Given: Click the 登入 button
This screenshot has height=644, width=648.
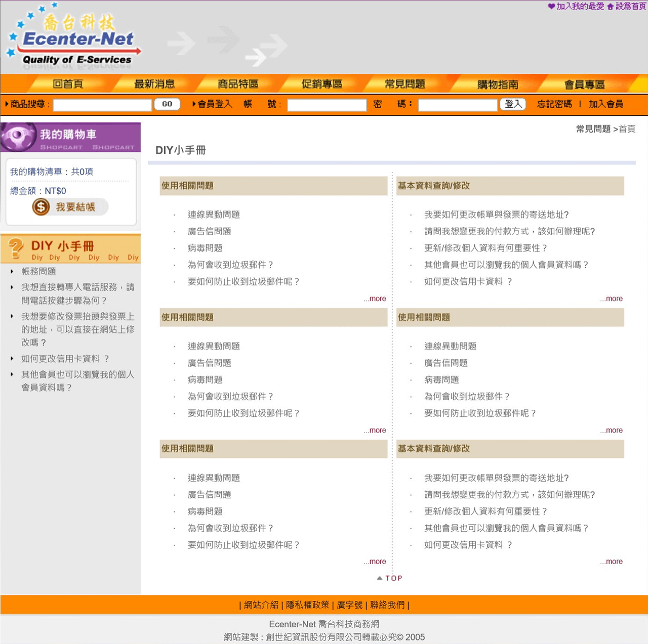Looking at the screenshot, I should tap(513, 104).
